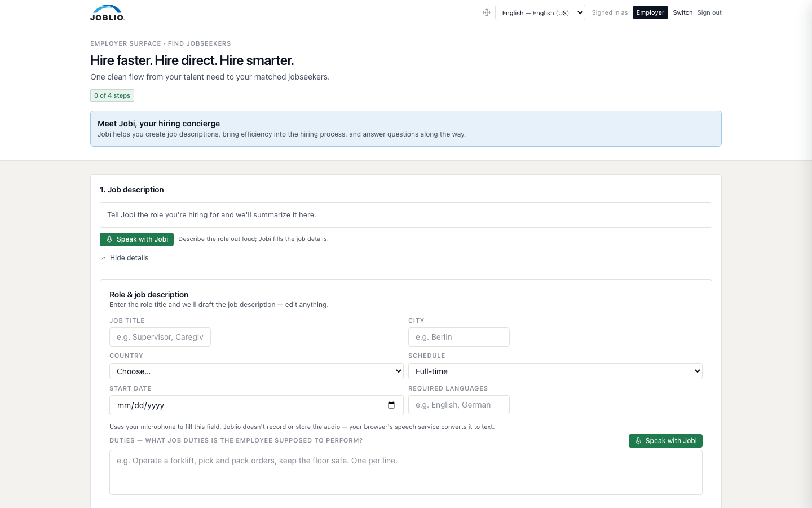Click the Duties text area
This screenshot has width=812, height=508.
406,472
